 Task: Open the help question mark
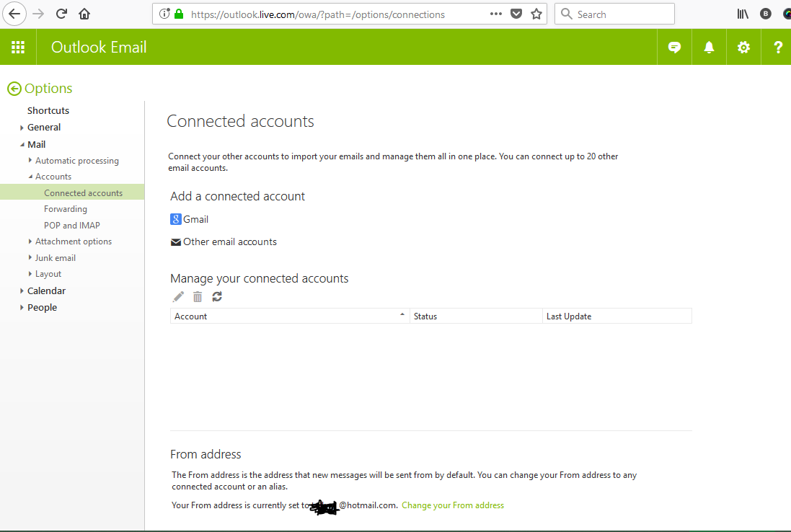[x=778, y=47]
